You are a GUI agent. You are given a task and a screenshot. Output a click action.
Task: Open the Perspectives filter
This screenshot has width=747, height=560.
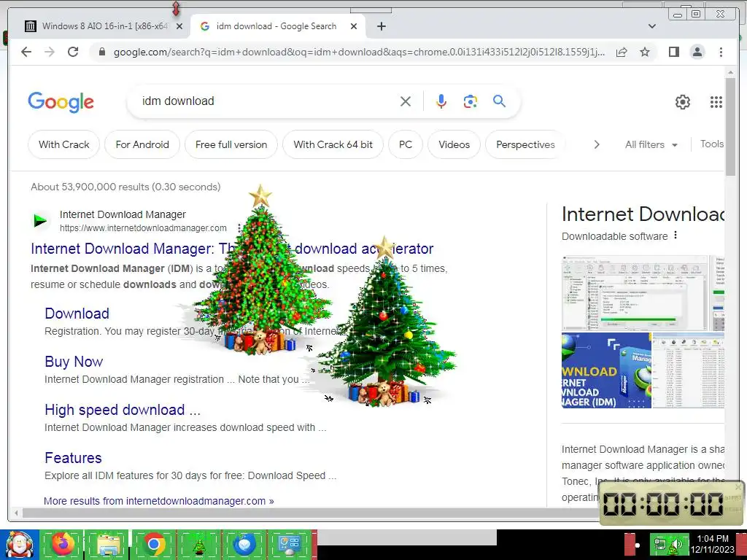tap(525, 144)
